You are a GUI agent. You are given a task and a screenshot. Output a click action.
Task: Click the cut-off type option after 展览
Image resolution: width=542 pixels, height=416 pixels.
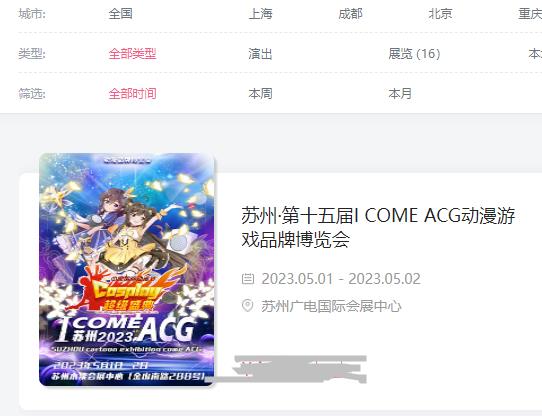tap(535, 54)
